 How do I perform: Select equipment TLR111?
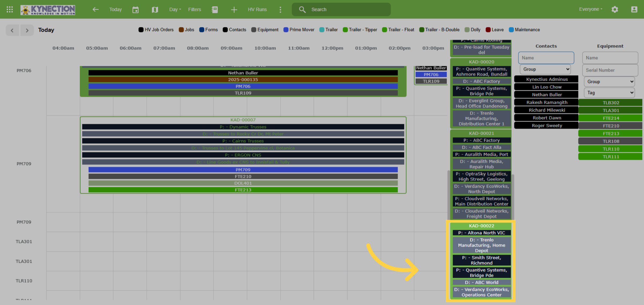pyautogui.click(x=610, y=157)
